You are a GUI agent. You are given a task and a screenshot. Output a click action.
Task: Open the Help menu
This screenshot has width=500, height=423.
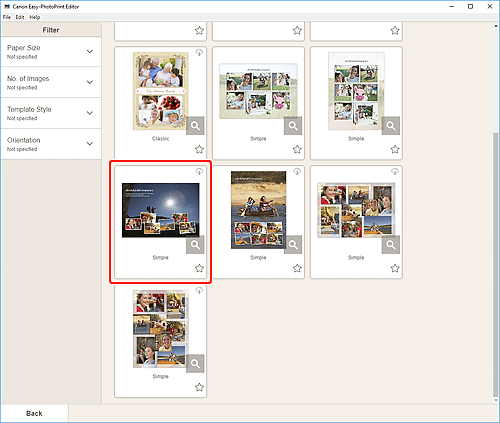point(35,17)
